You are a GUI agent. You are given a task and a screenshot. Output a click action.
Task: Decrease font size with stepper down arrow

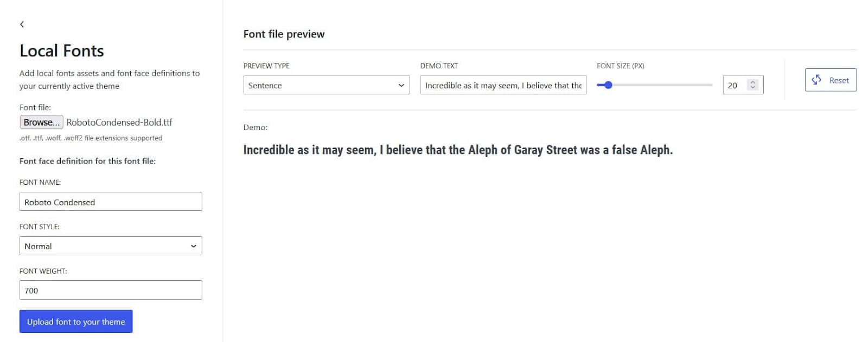(752, 87)
